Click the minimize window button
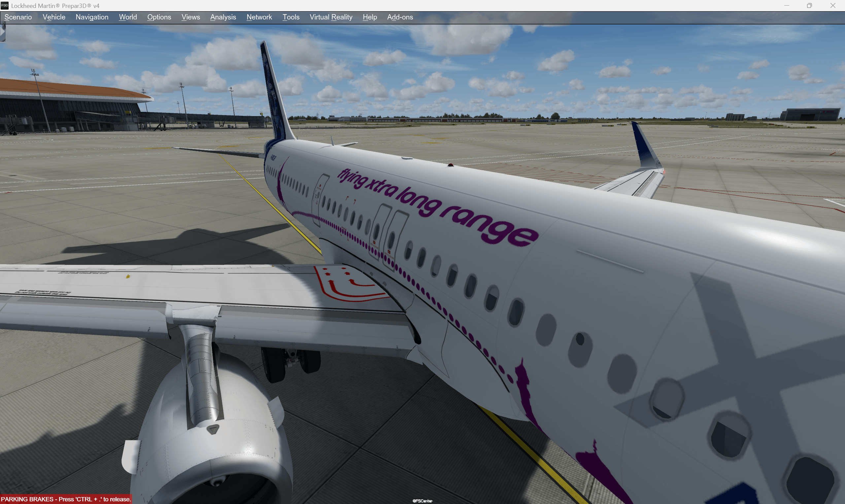This screenshot has width=845, height=504. point(787,5)
